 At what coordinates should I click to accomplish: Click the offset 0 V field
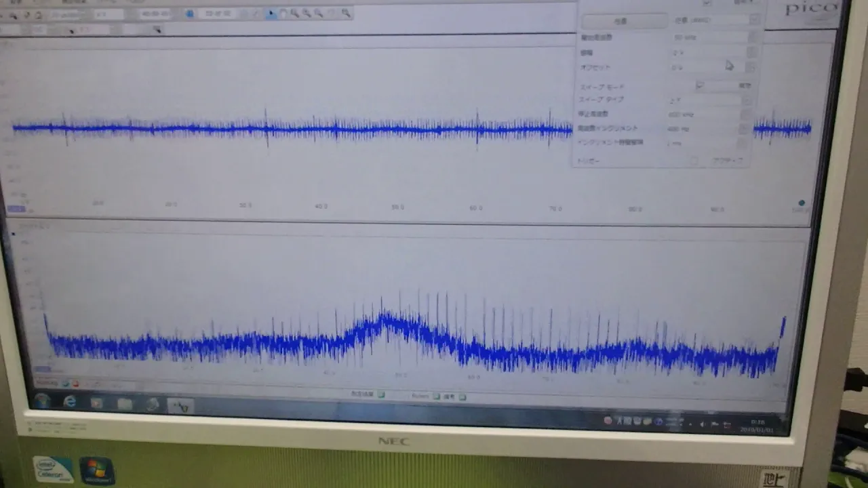pyautogui.click(x=708, y=67)
